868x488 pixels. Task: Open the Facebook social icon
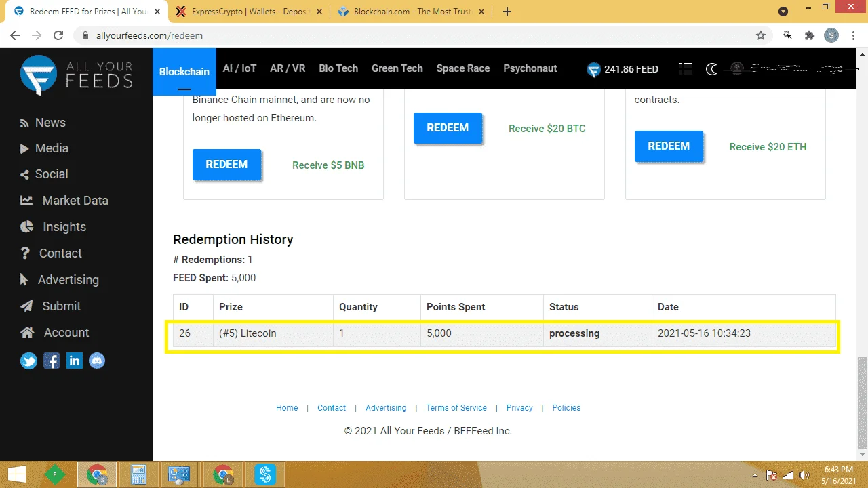52,361
